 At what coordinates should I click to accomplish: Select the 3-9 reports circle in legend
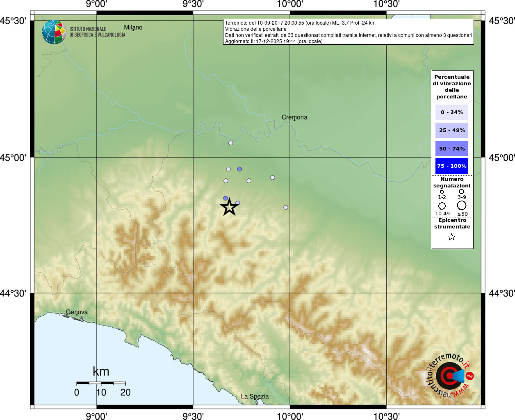462,191
